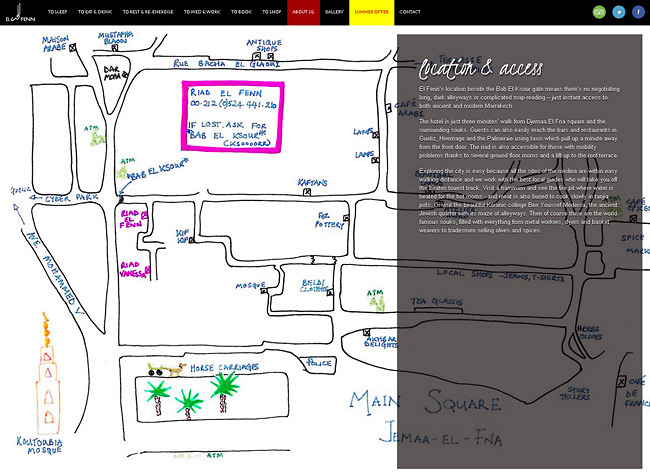The image size is (650, 472).
Task: Click the Koutoubia Mosque caption
Action: [39, 445]
